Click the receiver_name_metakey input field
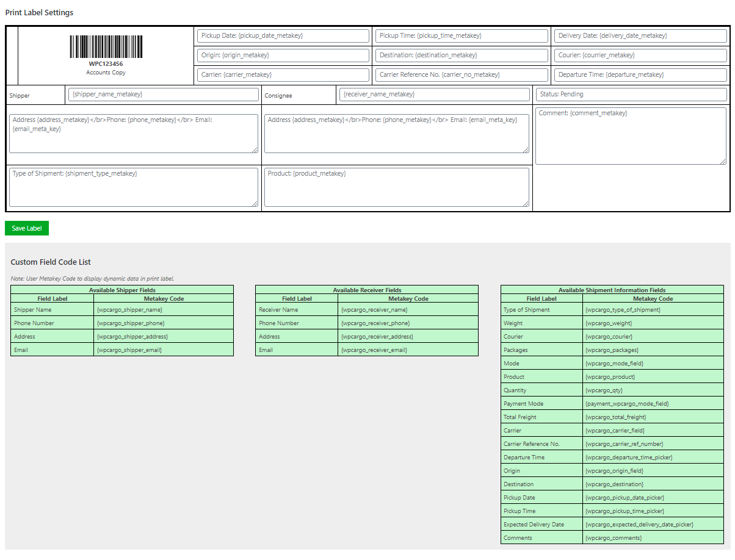 pyautogui.click(x=435, y=95)
